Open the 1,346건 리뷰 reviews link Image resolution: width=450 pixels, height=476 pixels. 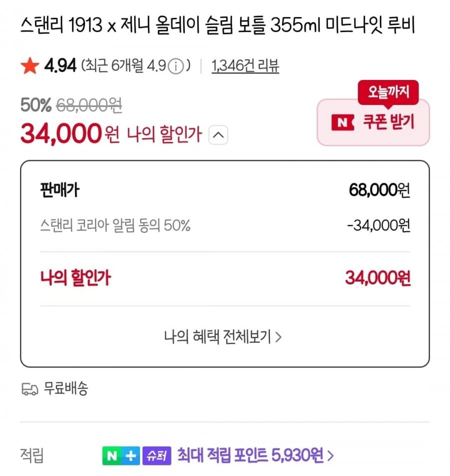point(245,65)
